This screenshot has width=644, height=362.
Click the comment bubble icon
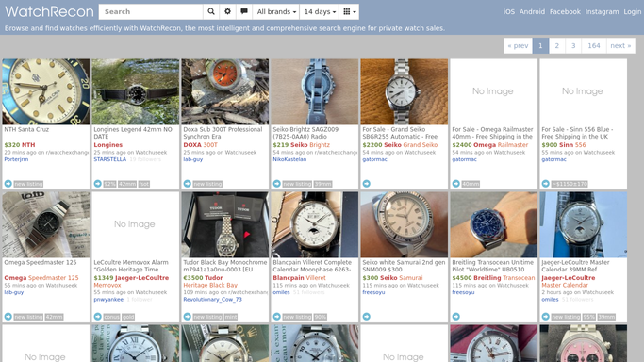point(244,12)
